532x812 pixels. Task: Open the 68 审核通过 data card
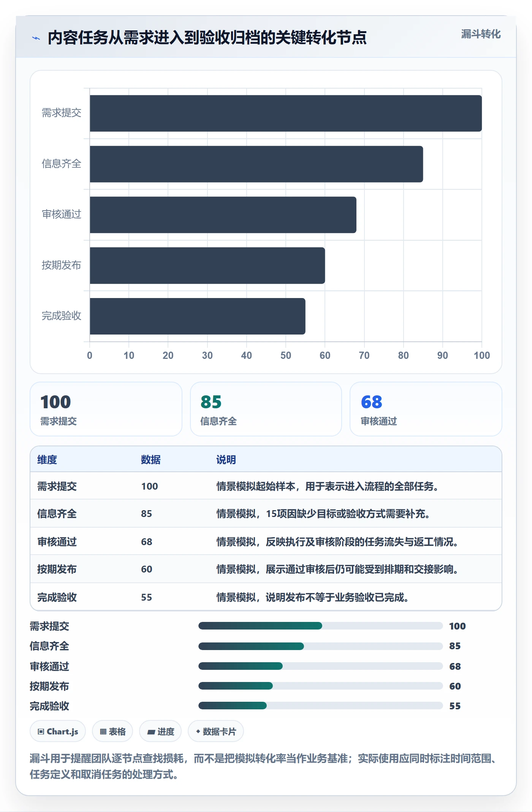pyautogui.click(x=426, y=409)
